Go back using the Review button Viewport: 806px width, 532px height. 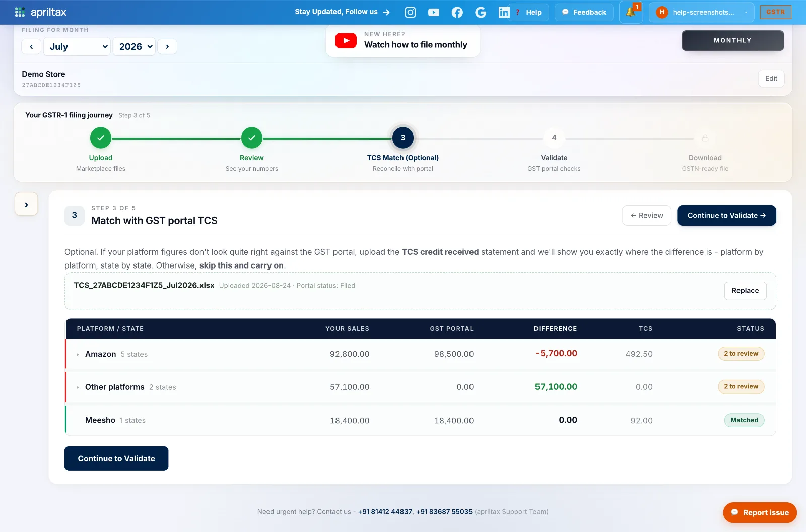pyautogui.click(x=647, y=215)
